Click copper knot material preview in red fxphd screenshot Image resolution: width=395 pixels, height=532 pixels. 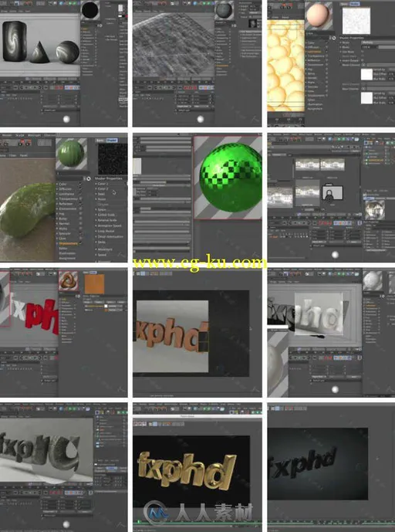click(x=68, y=281)
